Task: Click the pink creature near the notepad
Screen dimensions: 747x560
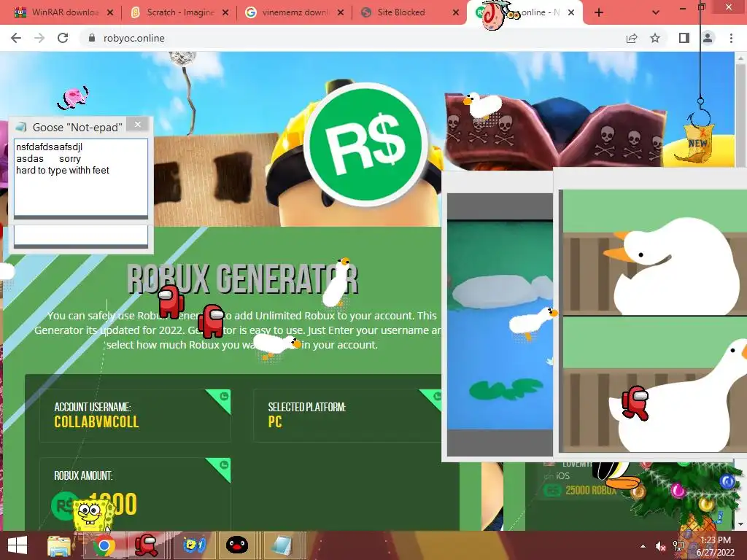Action: pos(73,98)
